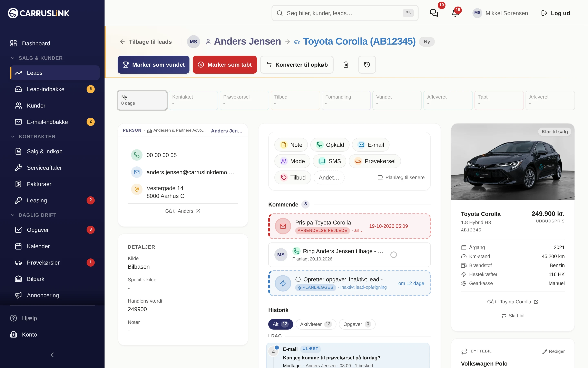Click Marker som vundet
Screen dimensions: 588x368
tap(153, 64)
